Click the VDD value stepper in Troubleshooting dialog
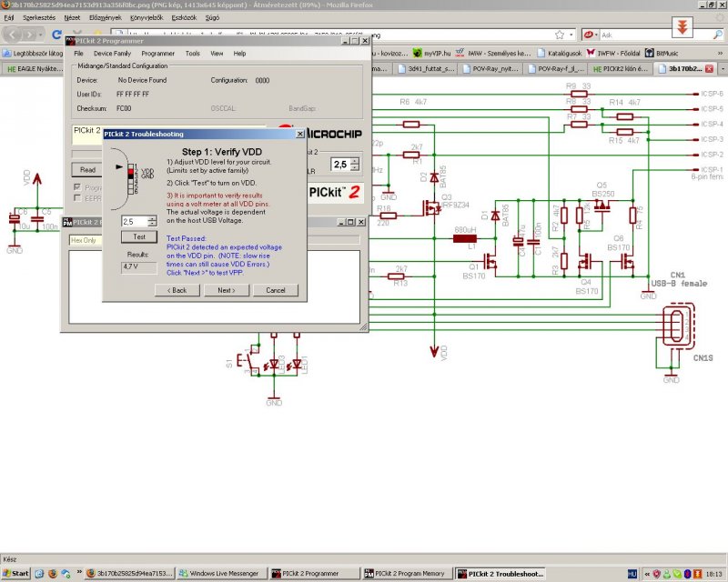Viewport: 728px width, 582px height. (152, 221)
